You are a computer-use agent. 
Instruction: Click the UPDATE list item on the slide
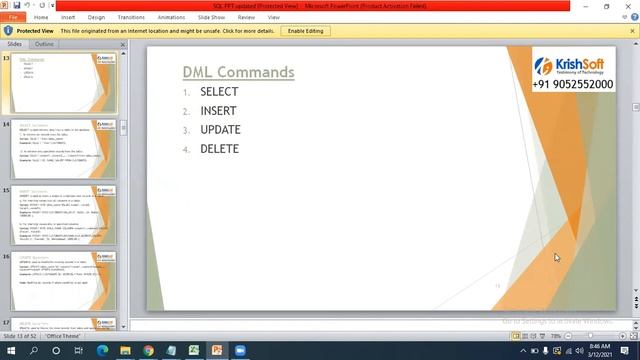pyautogui.click(x=220, y=130)
